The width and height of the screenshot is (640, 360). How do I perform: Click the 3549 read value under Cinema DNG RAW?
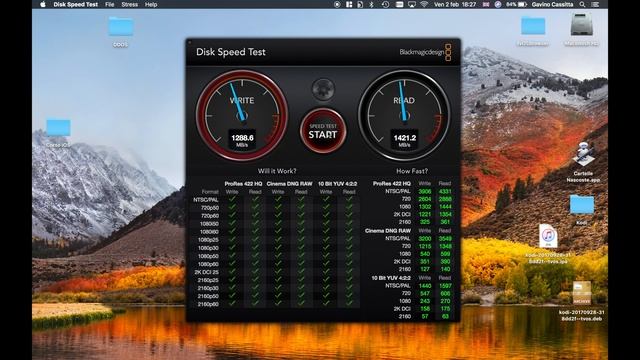(445, 238)
